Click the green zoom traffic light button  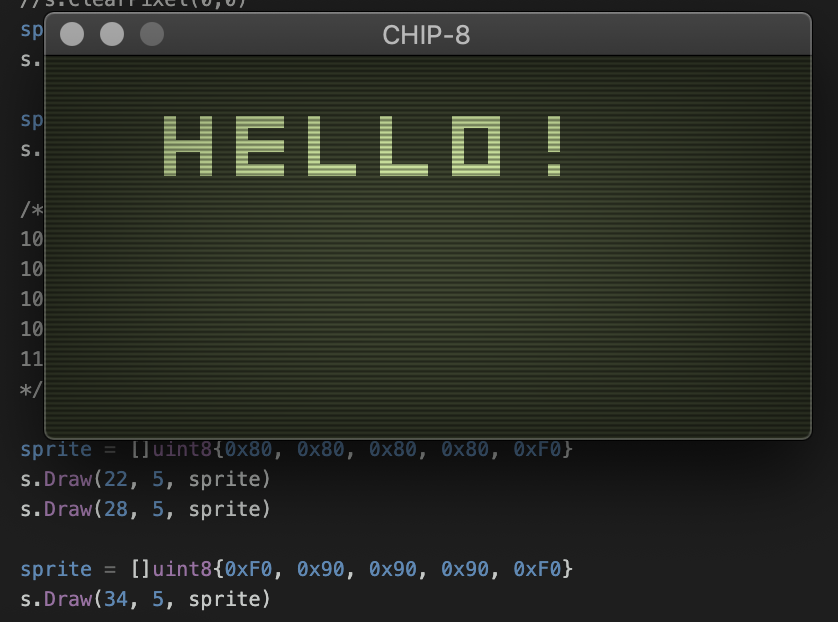coord(151,36)
